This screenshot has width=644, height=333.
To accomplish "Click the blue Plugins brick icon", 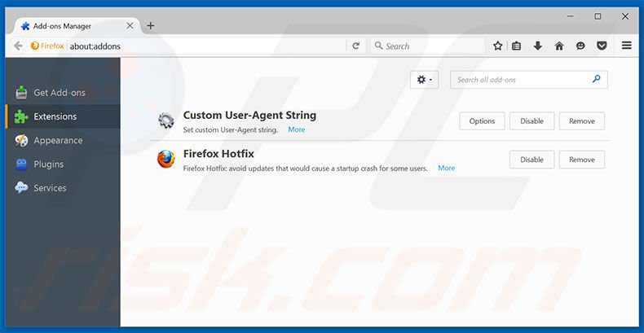I will (x=21, y=164).
